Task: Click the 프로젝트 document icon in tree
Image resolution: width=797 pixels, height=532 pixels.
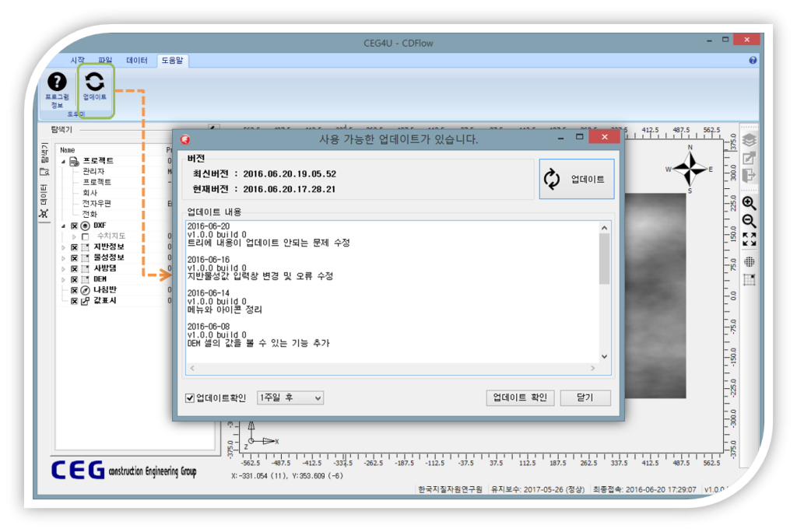Action: [x=74, y=161]
